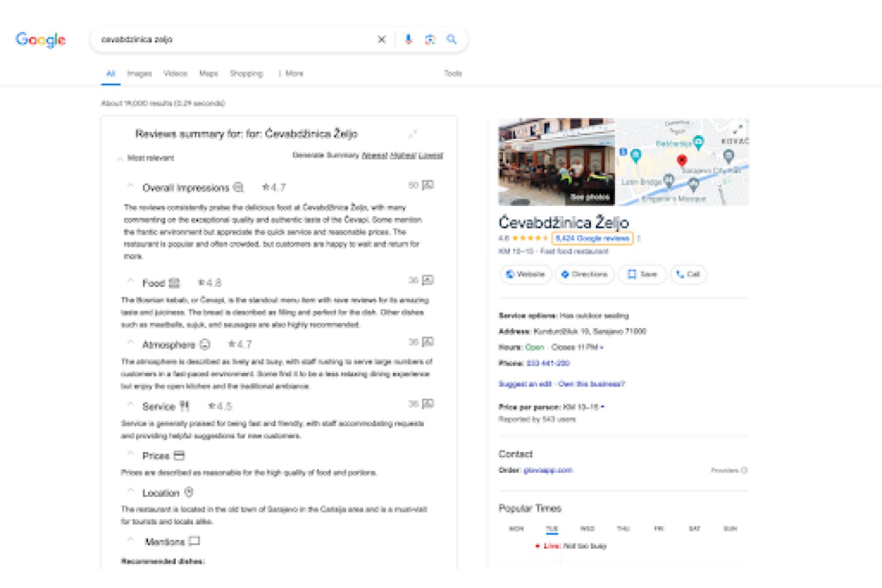Expand the Price per person dropdown
The image size is (882, 588).
coord(603,407)
